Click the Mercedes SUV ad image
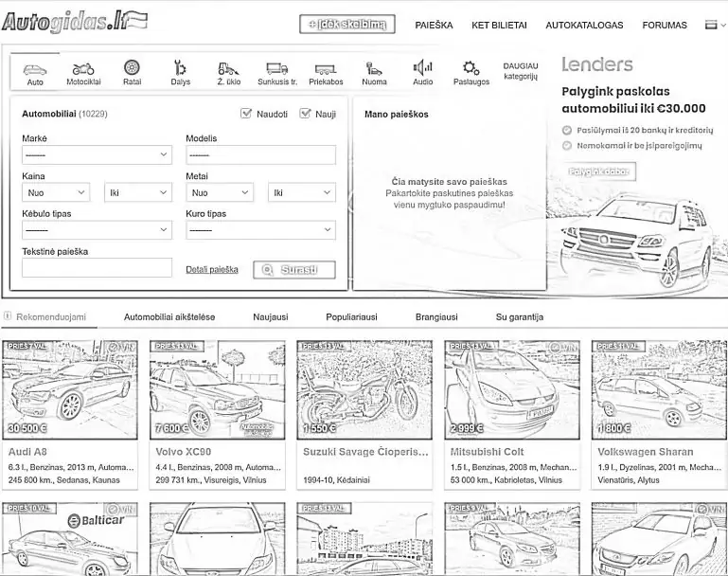This screenshot has width=728, height=576. 636,242
